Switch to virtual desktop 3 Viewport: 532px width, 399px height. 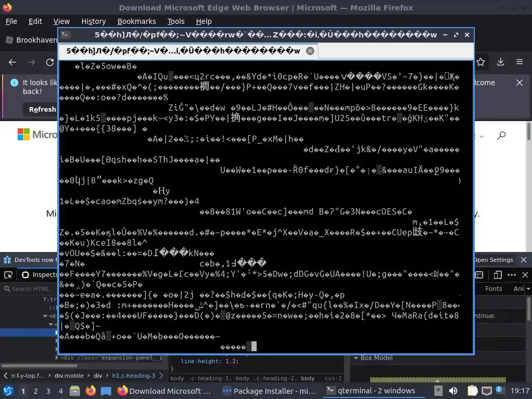pos(48,391)
